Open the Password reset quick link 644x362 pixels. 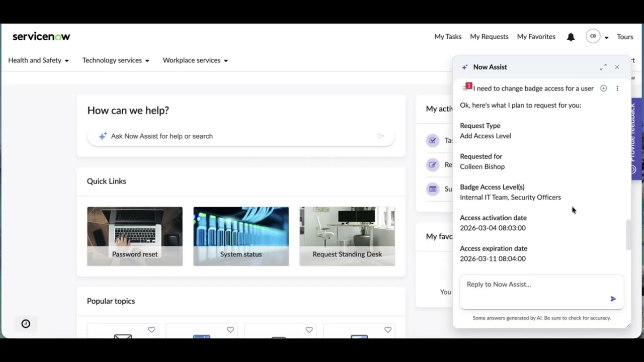135,236
